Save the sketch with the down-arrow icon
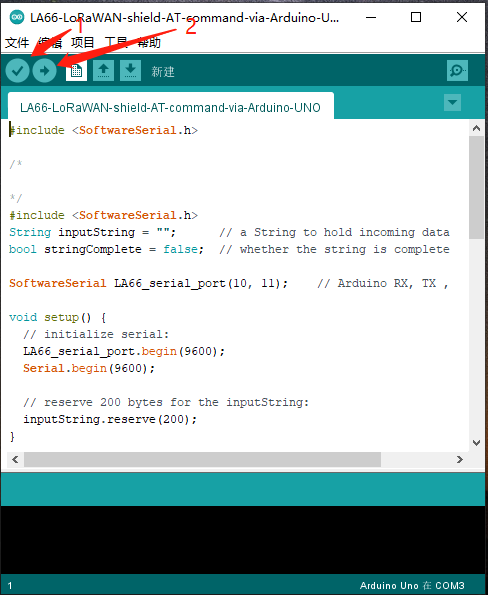Screen dimensions: 488x595 [x=131, y=71]
